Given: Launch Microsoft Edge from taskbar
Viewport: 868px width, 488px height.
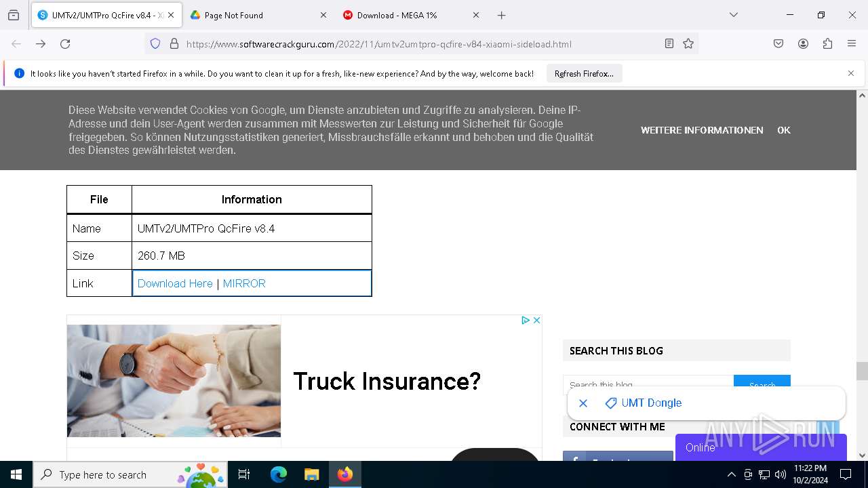Looking at the screenshot, I should click(279, 474).
